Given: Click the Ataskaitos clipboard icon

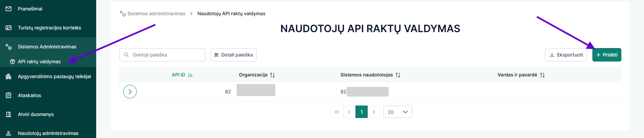Looking at the screenshot, I should [9, 95].
